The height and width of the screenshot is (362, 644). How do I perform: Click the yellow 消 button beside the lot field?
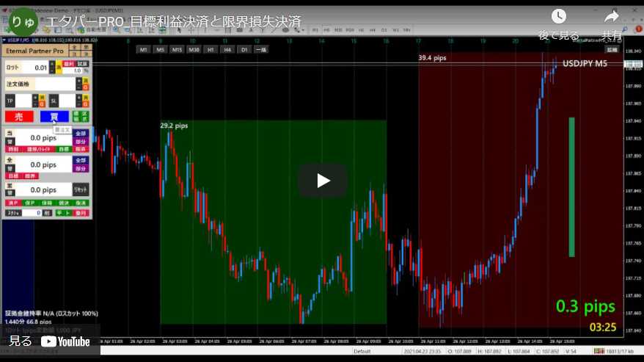(x=59, y=68)
